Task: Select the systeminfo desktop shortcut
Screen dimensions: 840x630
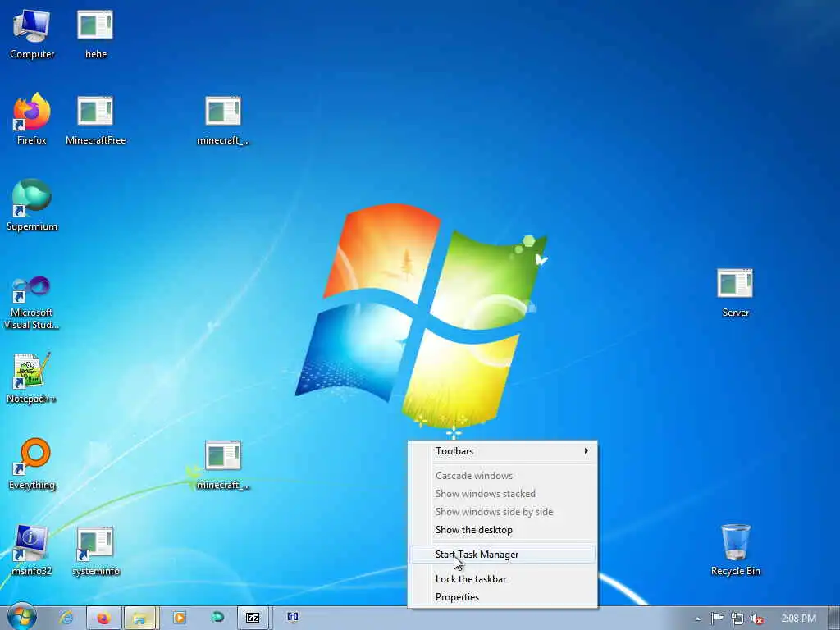Action: point(95,551)
